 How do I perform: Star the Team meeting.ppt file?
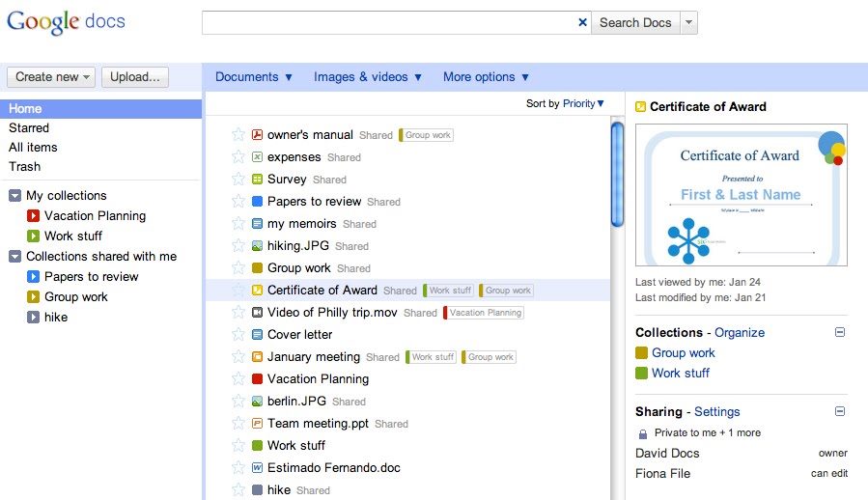[238, 423]
